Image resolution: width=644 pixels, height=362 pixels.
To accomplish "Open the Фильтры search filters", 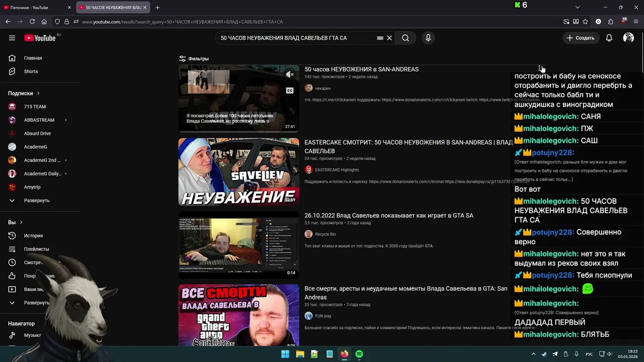I will 194,58.
